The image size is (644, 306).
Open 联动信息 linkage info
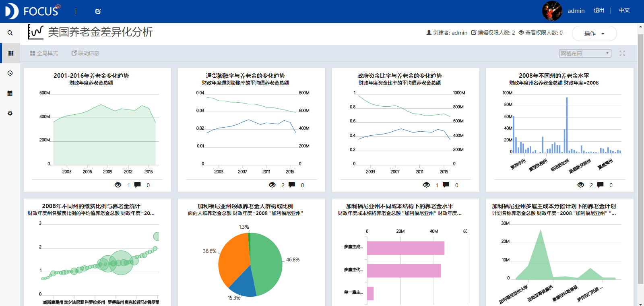point(85,53)
